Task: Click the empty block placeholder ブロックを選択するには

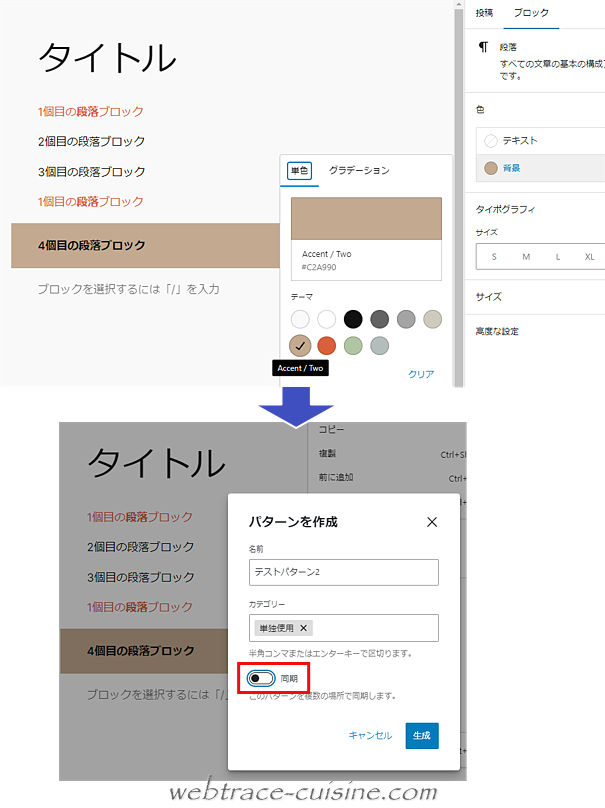Action: (x=128, y=289)
